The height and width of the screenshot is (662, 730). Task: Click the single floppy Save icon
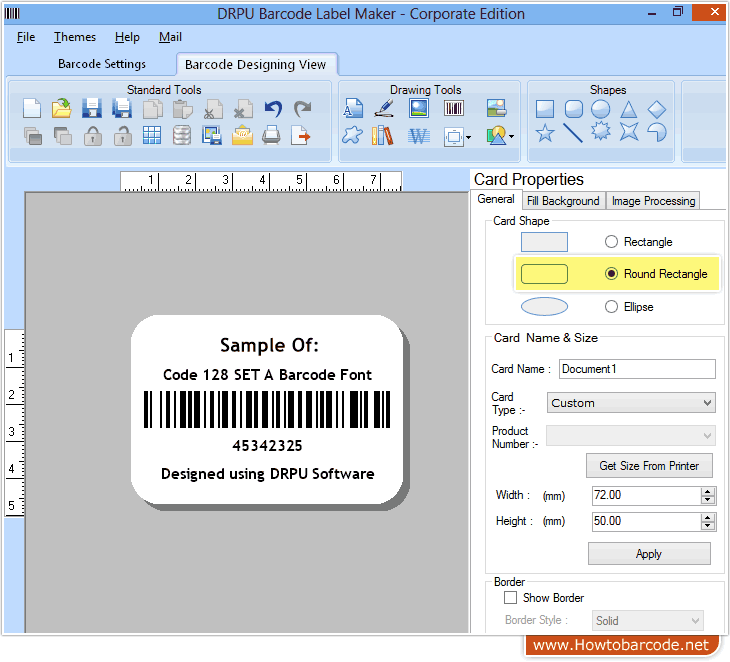(92, 109)
